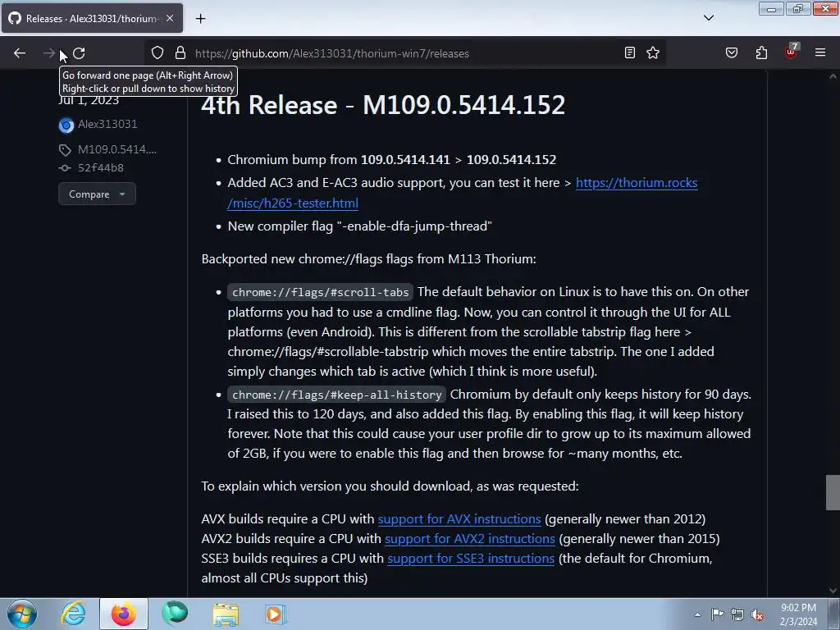Click the address bar URL field
This screenshot has height=630, width=840.
point(407,53)
